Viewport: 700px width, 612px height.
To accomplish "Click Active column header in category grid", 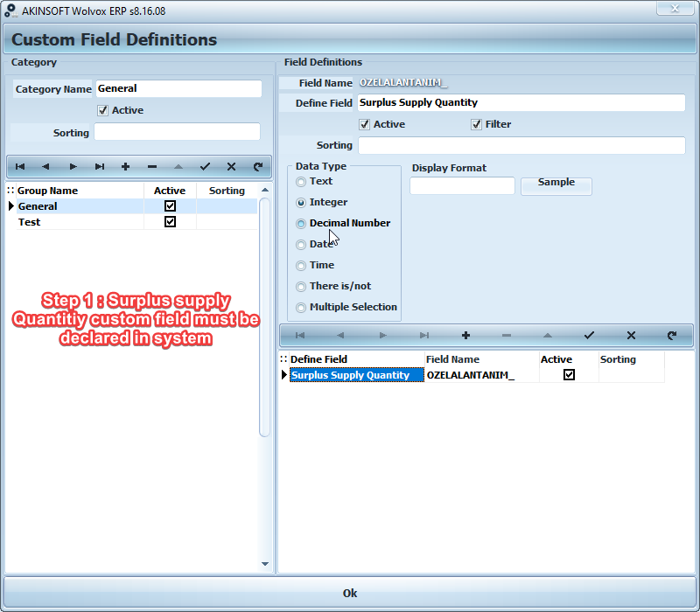I will coord(170,191).
